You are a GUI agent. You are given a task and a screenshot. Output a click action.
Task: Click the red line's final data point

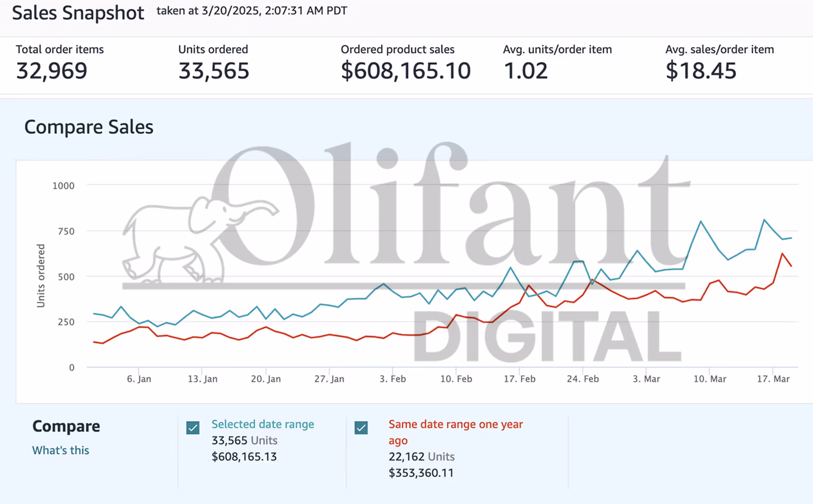(791, 266)
